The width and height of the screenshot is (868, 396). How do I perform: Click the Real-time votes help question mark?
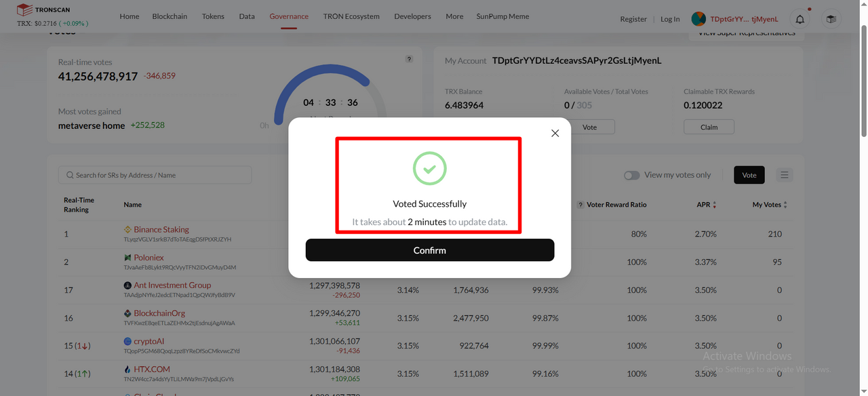[x=409, y=59]
